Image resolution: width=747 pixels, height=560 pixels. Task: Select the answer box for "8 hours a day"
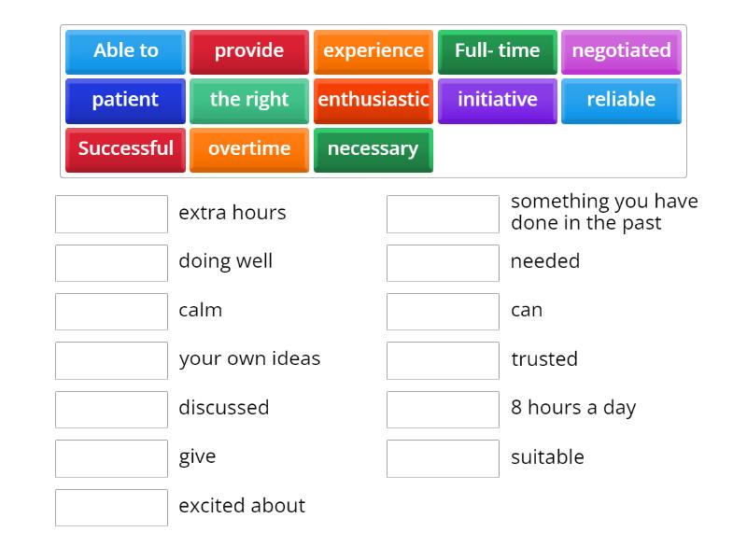443,409
